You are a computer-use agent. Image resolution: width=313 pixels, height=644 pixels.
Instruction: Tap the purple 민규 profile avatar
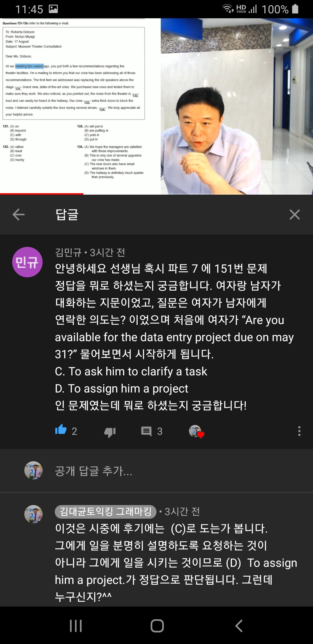click(x=27, y=262)
